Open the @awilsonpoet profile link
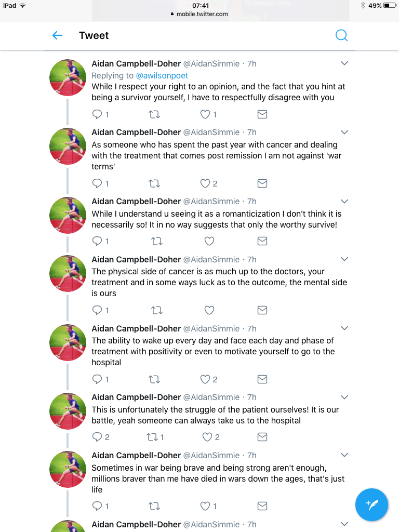This screenshot has width=399, height=532. click(162, 75)
